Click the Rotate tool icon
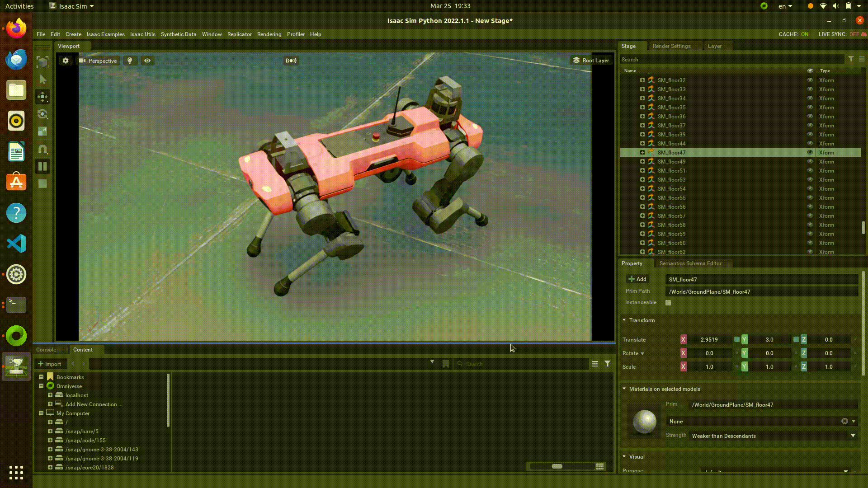The height and width of the screenshot is (488, 868). coord(42,114)
